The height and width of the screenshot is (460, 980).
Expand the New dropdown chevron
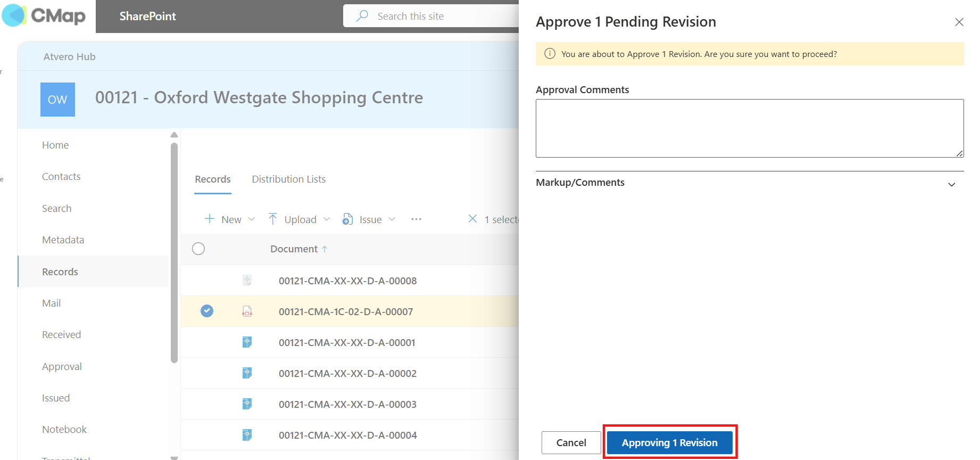tap(252, 219)
